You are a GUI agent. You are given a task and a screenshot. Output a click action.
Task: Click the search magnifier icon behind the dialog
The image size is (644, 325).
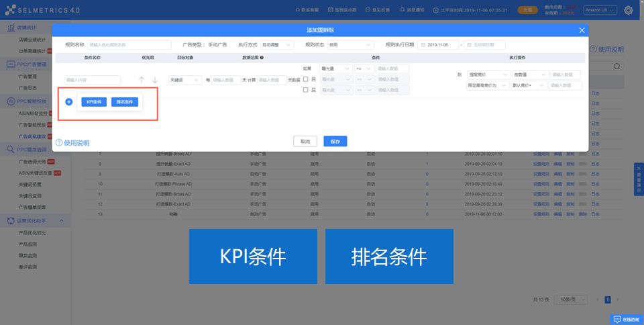pos(617,66)
